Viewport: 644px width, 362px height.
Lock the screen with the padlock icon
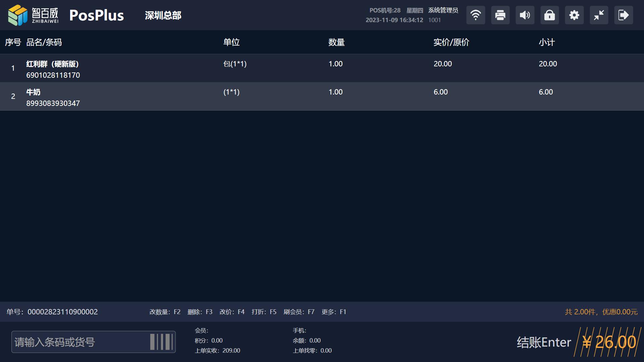[x=549, y=15]
